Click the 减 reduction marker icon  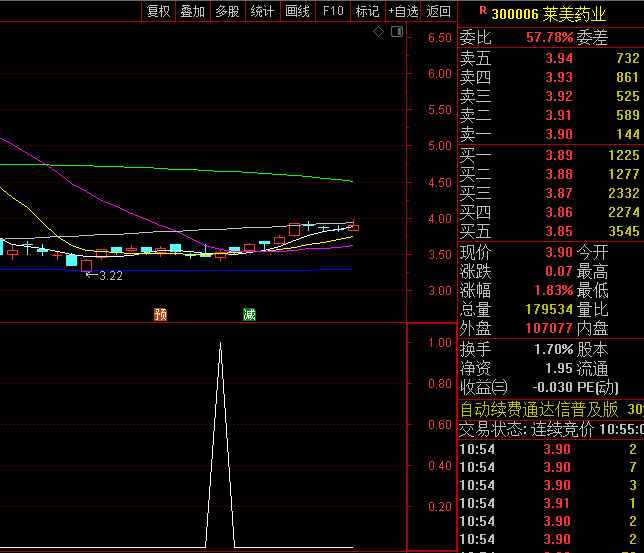coord(249,314)
